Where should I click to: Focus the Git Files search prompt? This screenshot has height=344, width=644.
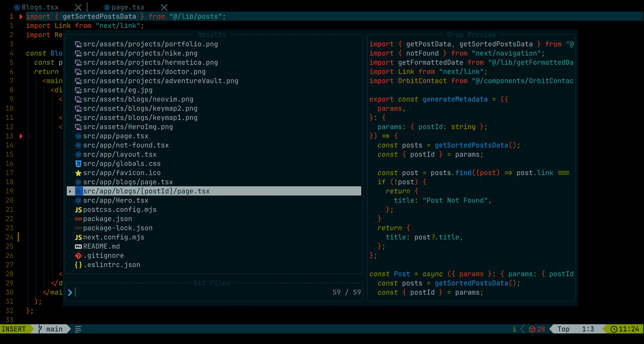(x=214, y=292)
